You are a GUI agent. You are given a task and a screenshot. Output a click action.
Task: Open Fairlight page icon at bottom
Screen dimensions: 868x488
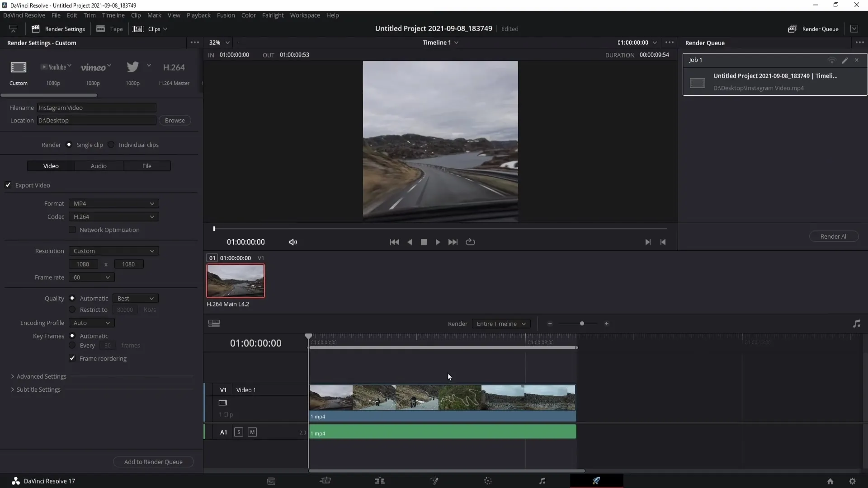click(542, 481)
